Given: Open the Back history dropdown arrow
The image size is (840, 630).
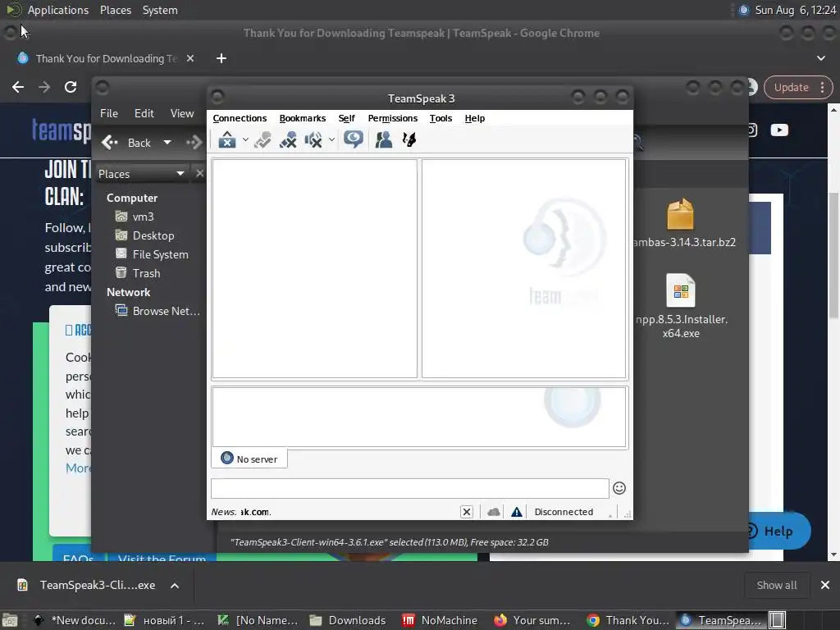Looking at the screenshot, I should point(167,143).
